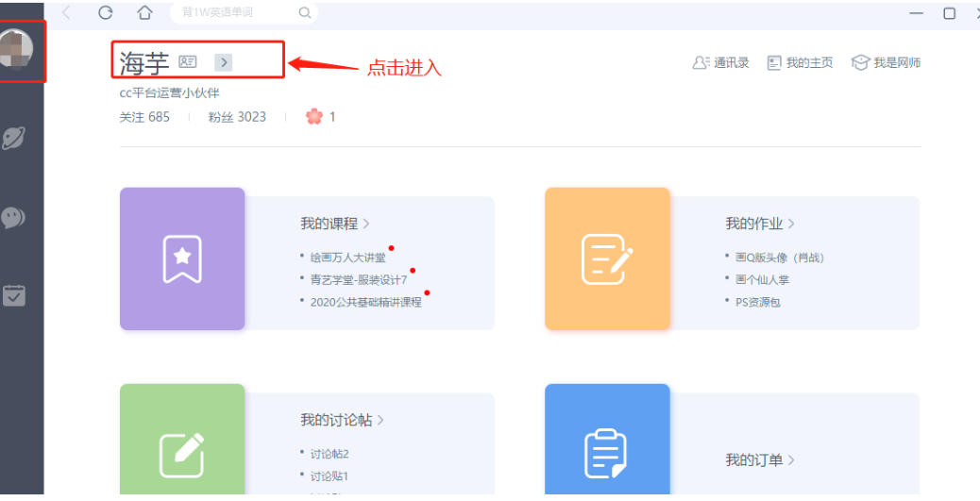The width and height of the screenshot is (980, 501).
Task: Expand profile with arrow beside 海芋
Action: click(x=223, y=62)
